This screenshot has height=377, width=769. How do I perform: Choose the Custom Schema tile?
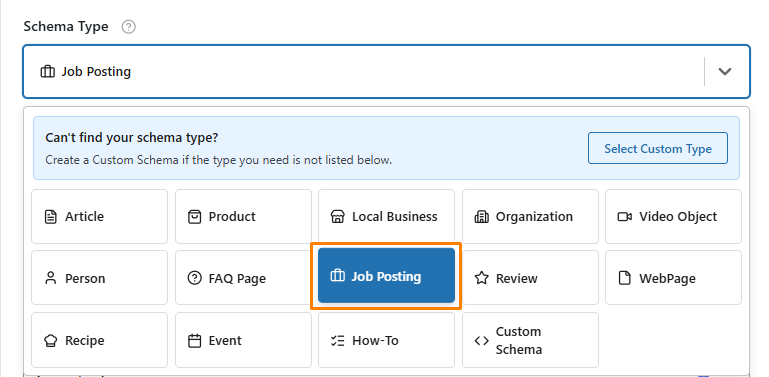[530, 340]
